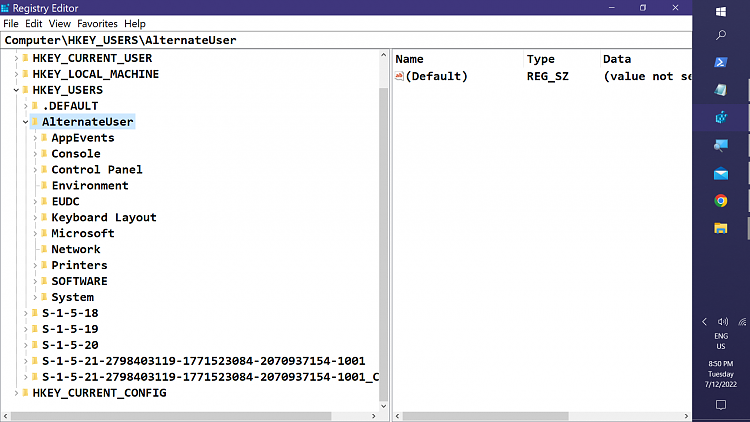Image resolution: width=750 pixels, height=422 pixels.
Task: Open the Edit menu
Action: tap(33, 23)
